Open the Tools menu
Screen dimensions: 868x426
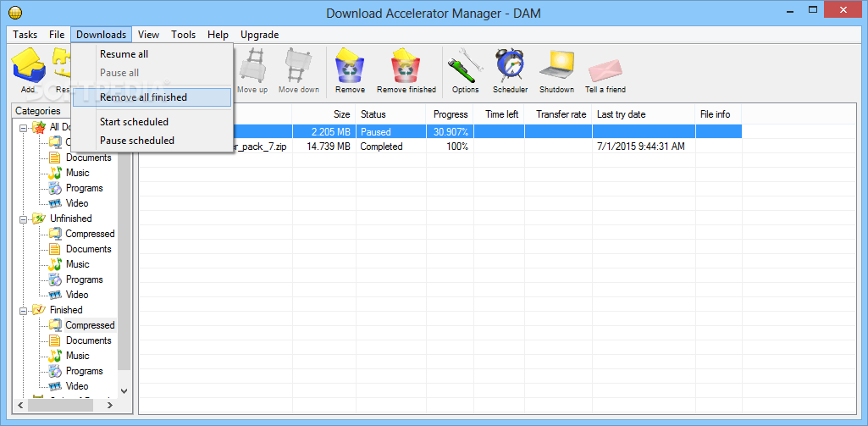tap(183, 35)
